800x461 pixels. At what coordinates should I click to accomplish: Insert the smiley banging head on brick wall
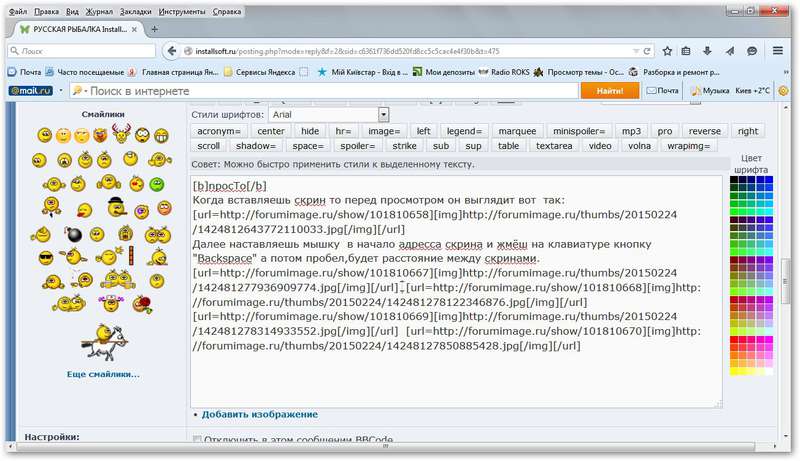(117, 256)
